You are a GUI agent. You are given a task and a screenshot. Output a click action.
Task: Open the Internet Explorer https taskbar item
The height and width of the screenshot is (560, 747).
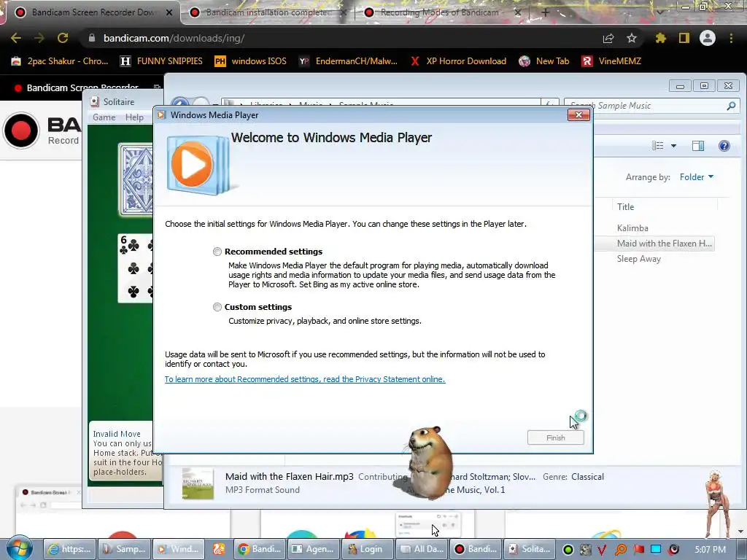tap(69, 549)
